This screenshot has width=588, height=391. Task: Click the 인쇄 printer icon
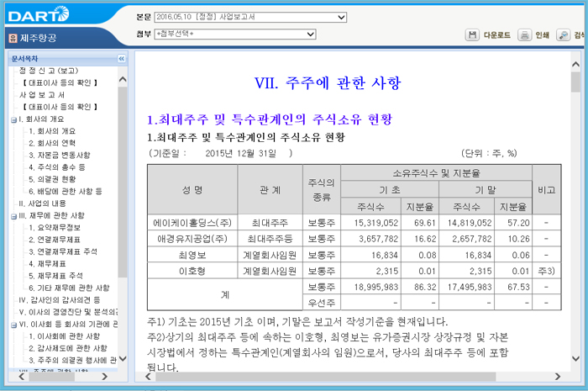coord(524,35)
